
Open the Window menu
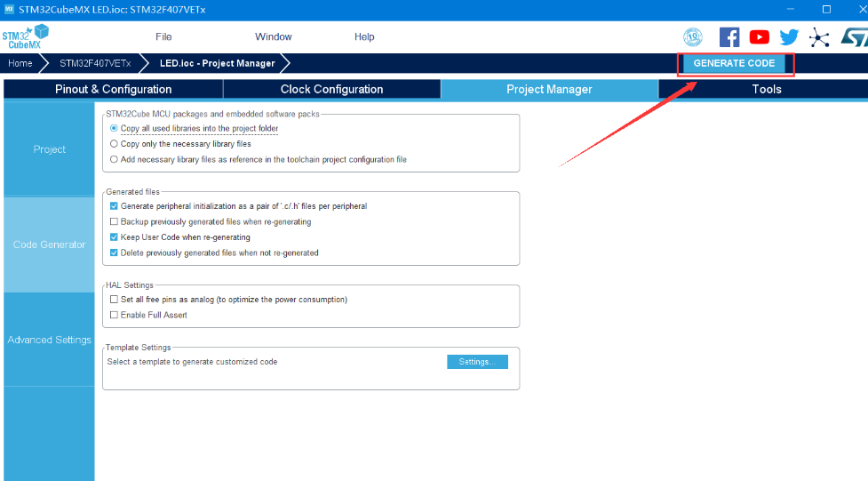click(x=273, y=36)
